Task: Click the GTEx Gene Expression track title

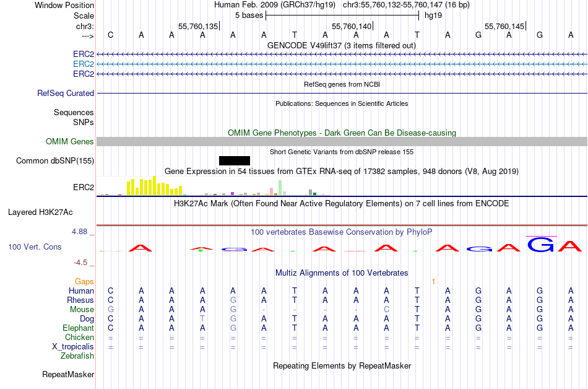Action: coord(342,172)
